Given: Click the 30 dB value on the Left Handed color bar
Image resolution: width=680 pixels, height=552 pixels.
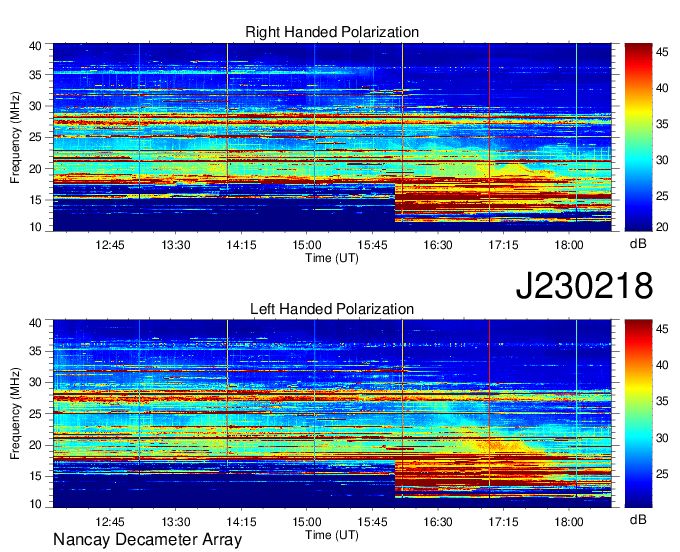Looking at the screenshot, I should point(662,438).
